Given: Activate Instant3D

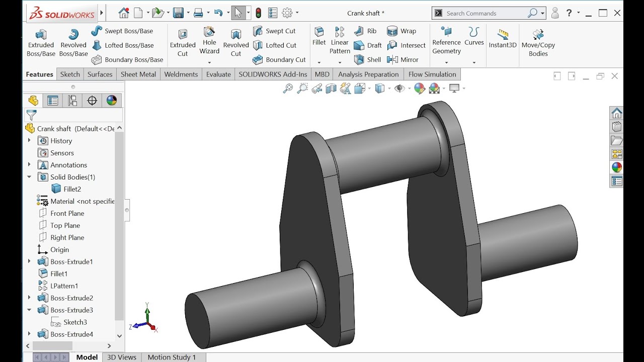Looking at the screenshot, I should 503,39.
